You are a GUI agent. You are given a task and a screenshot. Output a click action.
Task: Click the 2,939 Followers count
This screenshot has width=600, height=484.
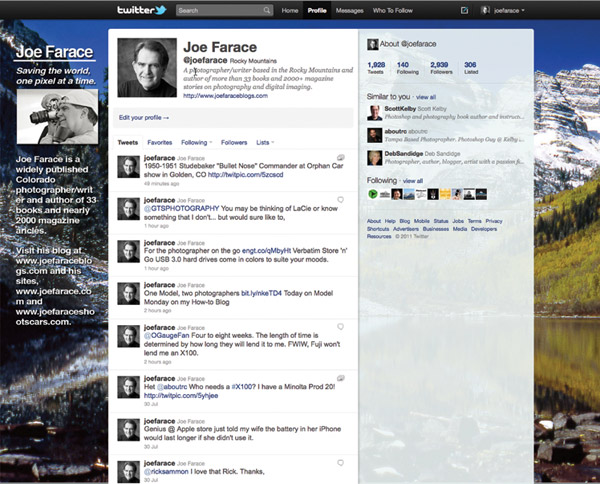(441, 68)
